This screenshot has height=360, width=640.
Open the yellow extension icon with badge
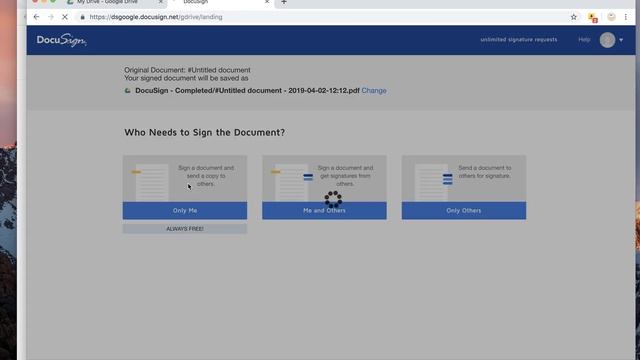coord(593,17)
